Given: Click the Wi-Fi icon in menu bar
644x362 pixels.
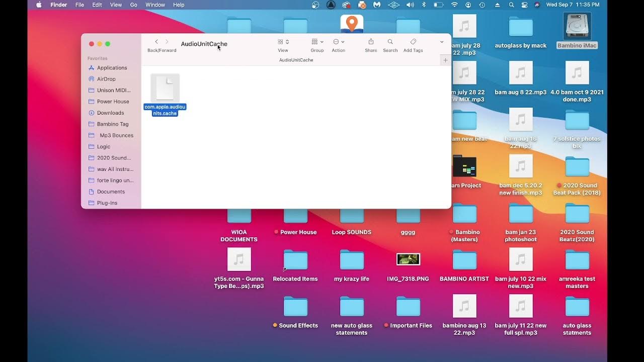Looking at the screenshot, I should tap(455, 5).
